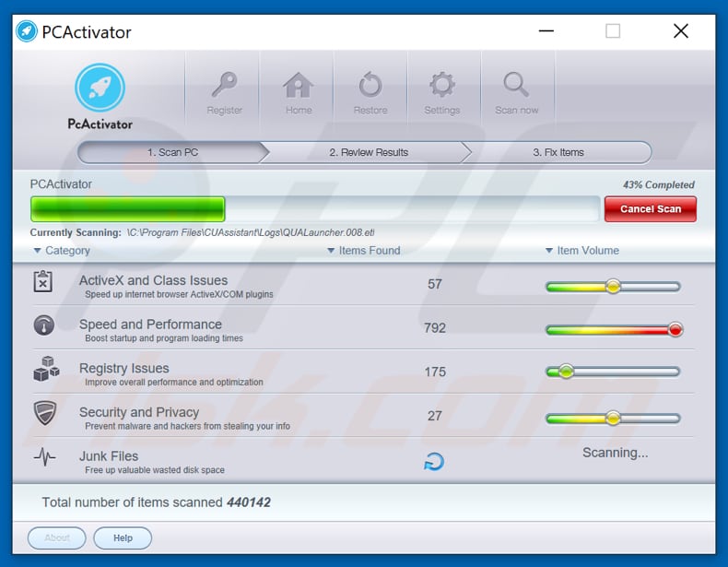Maximize the PCActivator window
Viewport: 728px width, 567px height.
click(x=613, y=31)
